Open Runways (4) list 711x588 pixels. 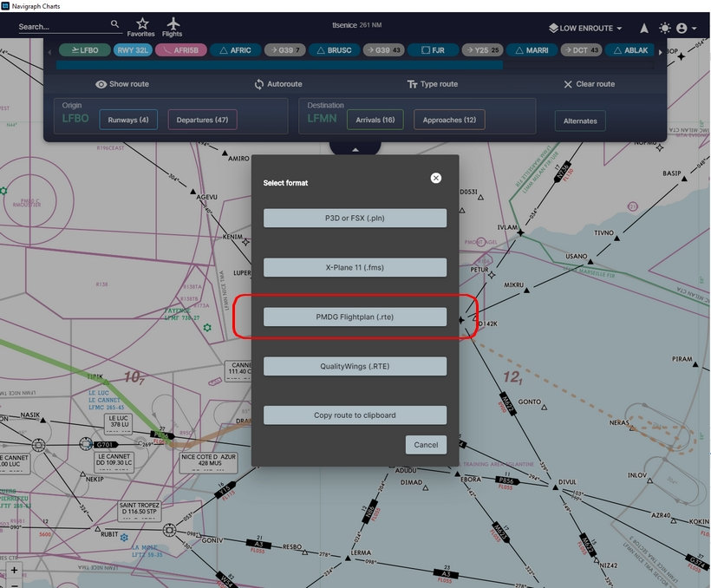[128, 120]
